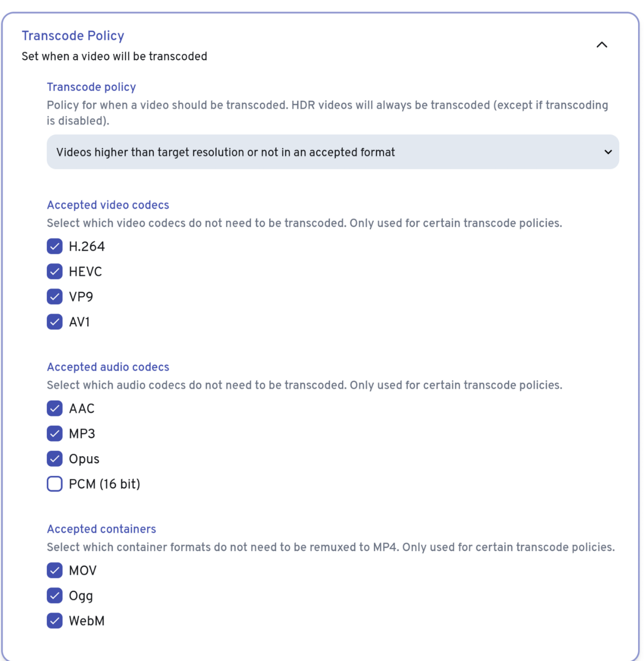This screenshot has width=644, height=661.
Task: Click the Transcode Policy section title
Action: click(x=73, y=35)
